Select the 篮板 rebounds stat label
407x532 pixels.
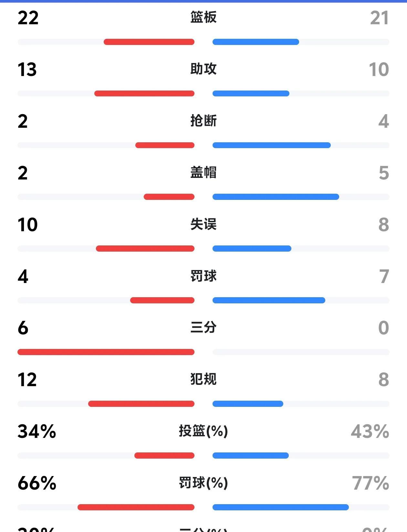[x=203, y=17]
